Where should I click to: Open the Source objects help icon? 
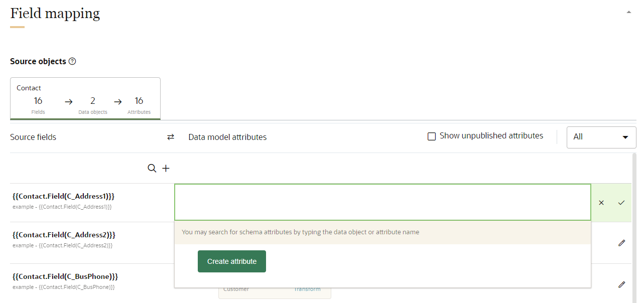point(72,61)
